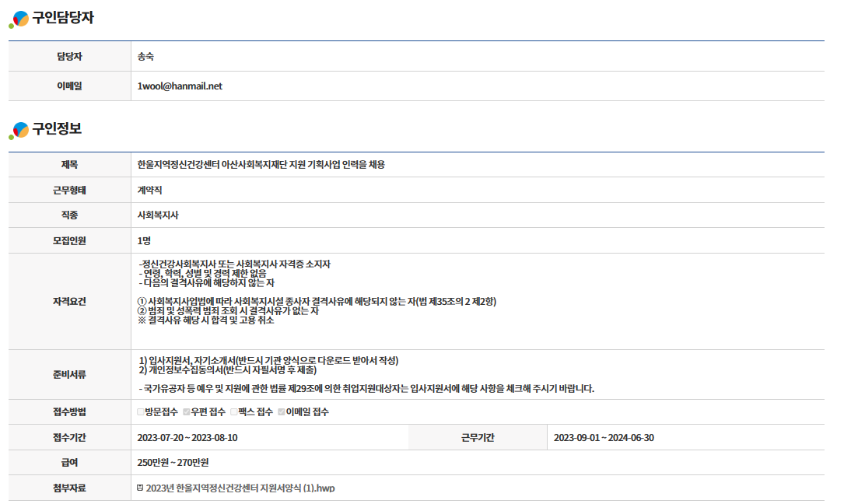Toggle the 우편 접수 checkbox

click(187, 412)
